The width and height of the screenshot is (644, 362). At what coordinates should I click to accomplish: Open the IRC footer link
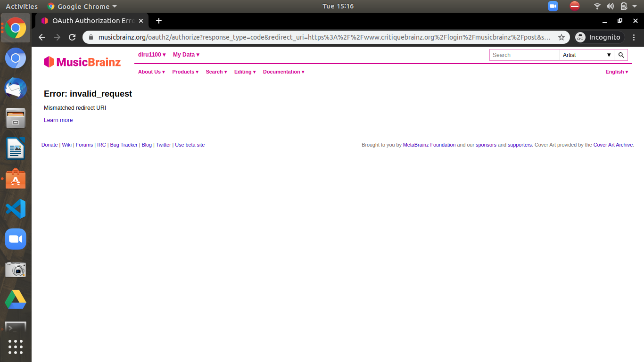(101, 145)
